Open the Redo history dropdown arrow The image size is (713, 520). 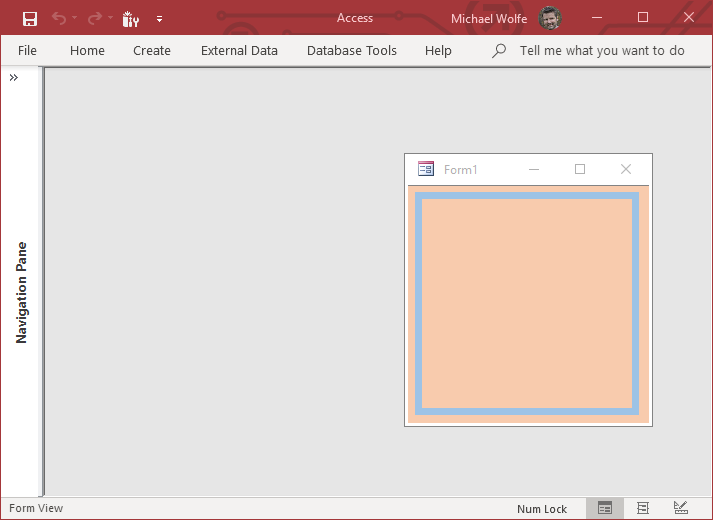[x=110, y=18]
